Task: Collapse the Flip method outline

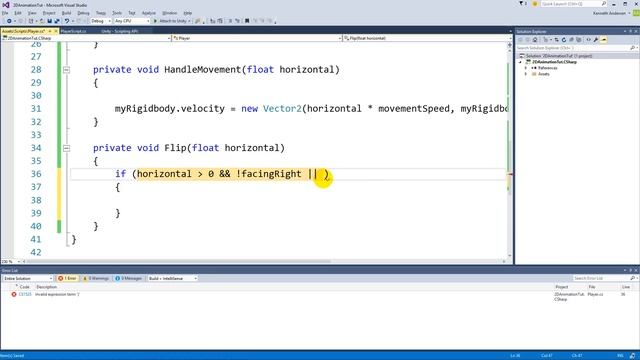Action: pyautogui.click(x=67, y=148)
